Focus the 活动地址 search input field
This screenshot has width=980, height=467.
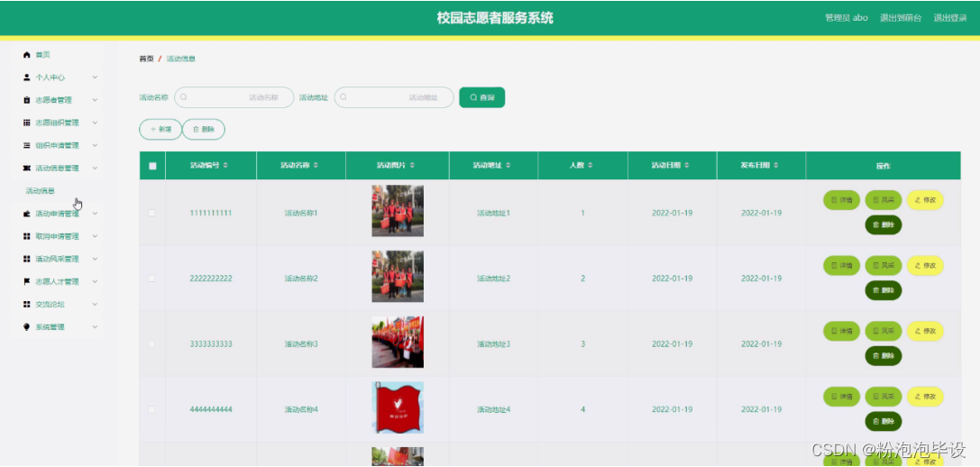coord(394,97)
